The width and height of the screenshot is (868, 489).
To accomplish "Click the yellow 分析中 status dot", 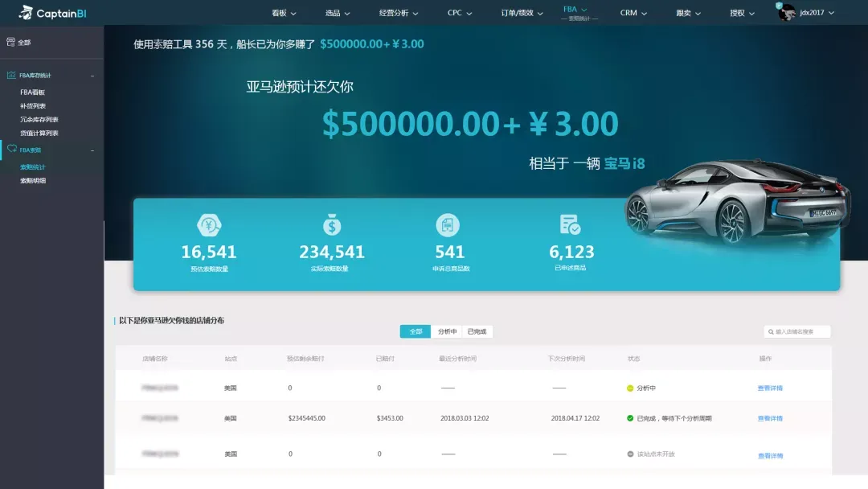I will point(630,388).
